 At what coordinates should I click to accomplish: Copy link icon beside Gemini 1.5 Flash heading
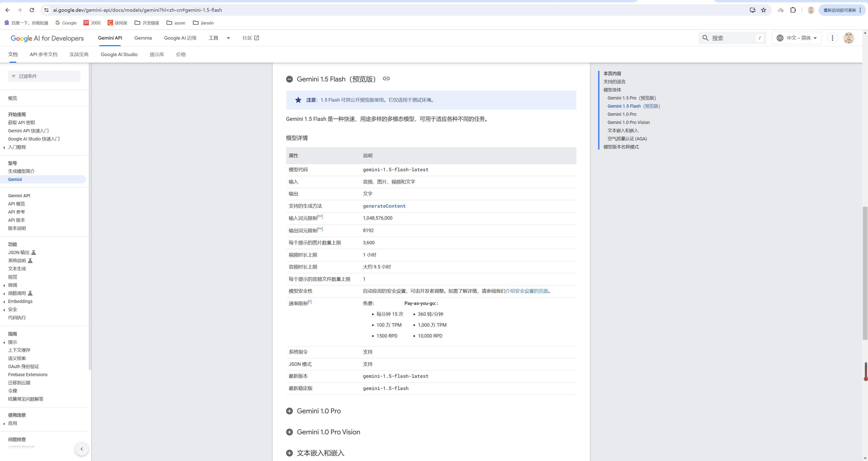click(x=386, y=78)
